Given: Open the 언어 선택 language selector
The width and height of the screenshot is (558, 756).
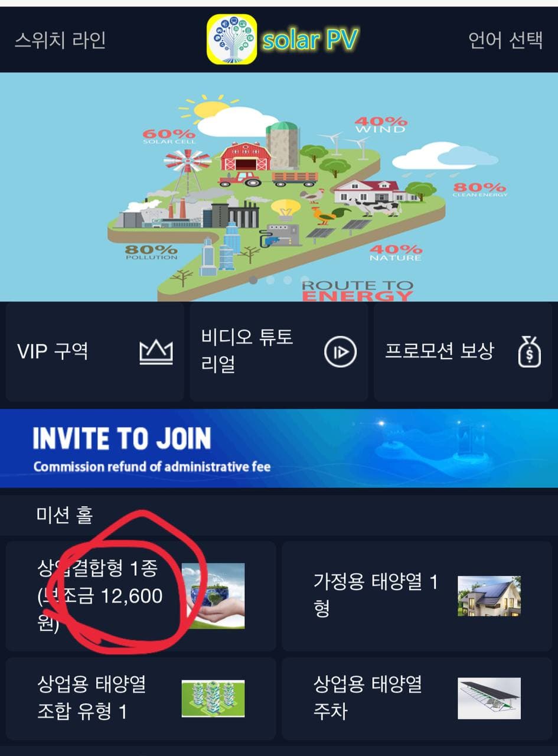Looking at the screenshot, I should pyautogui.click(x=505, y=40).
